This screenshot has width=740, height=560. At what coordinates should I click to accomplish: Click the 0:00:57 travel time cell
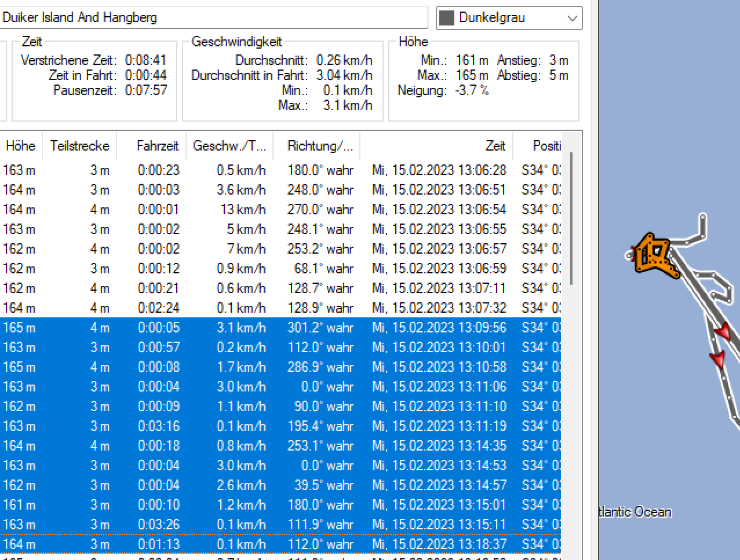[159, 347]
